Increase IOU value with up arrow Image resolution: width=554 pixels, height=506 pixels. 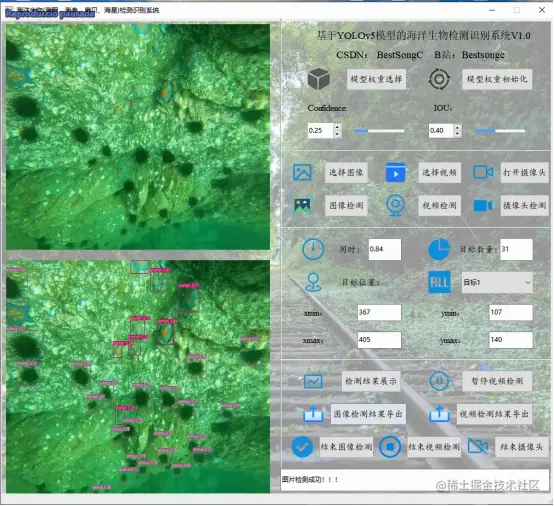(x=458, y=127)
